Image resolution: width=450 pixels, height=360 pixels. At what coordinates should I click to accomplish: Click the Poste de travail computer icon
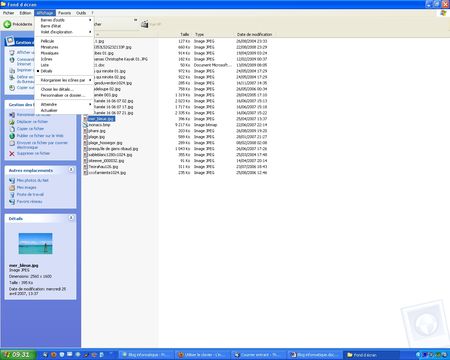[x=12, y=195]
